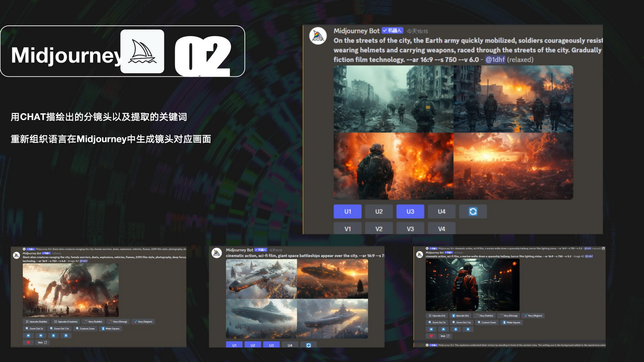Click the Midjourney Bot avatar of the marine hallway message
The height and width of the screenshot is (362, 644).
419,255
